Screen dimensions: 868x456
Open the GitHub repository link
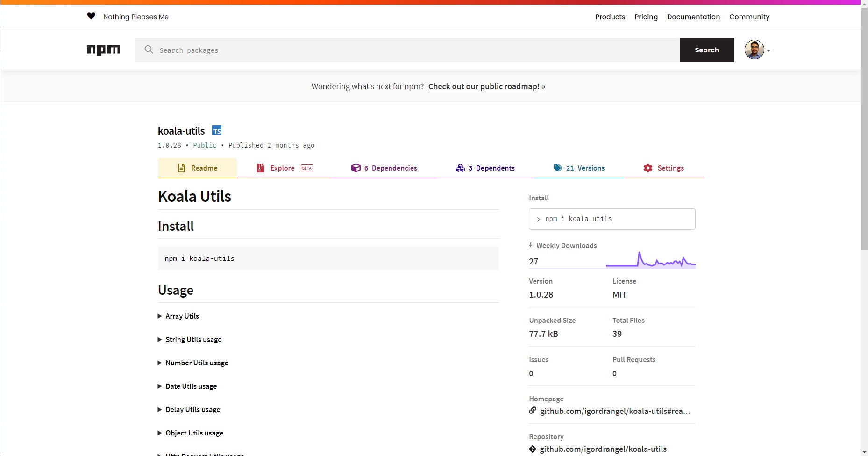pos(603,449)
